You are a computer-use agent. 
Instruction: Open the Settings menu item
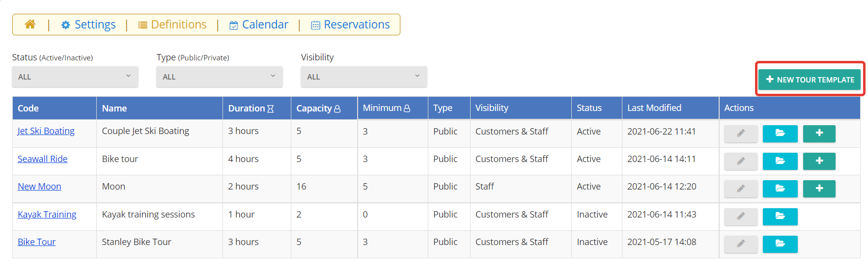click(x=88, y=25)
